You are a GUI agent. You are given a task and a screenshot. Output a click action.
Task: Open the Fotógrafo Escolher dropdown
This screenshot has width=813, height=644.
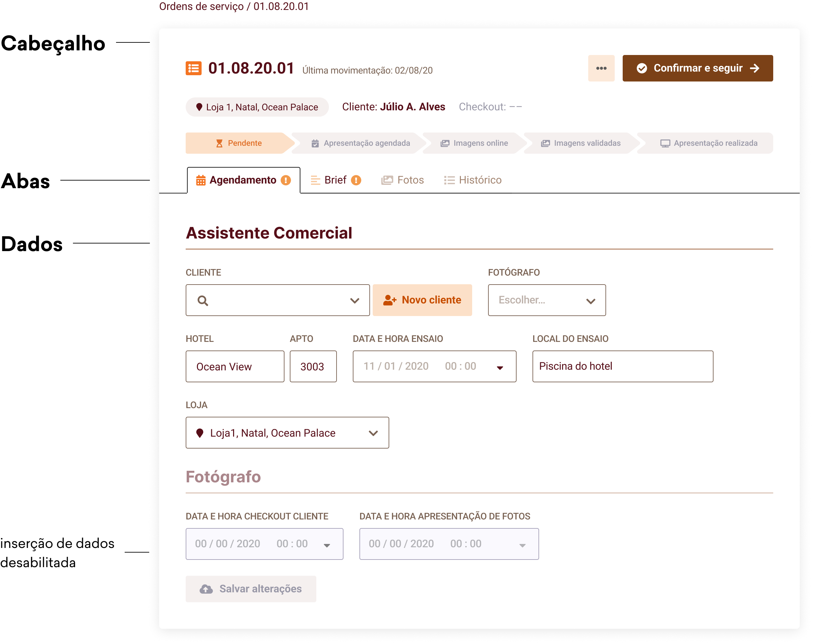[547, 300]
